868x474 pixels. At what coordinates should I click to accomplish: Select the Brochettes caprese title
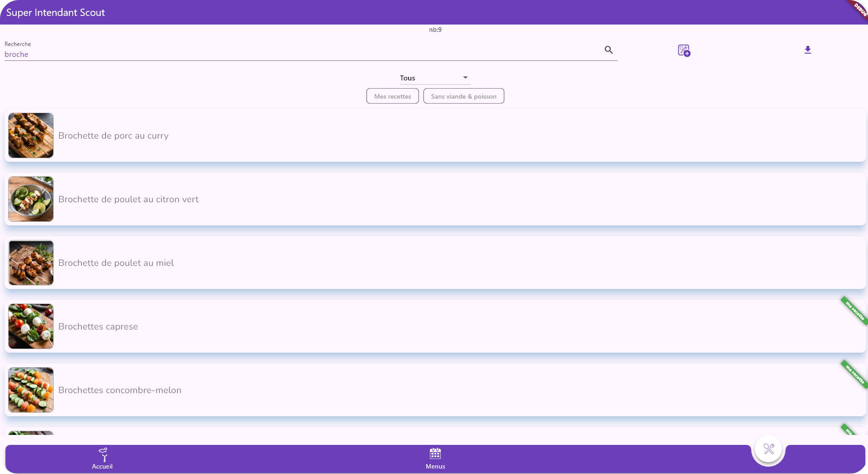click(98, 327)
